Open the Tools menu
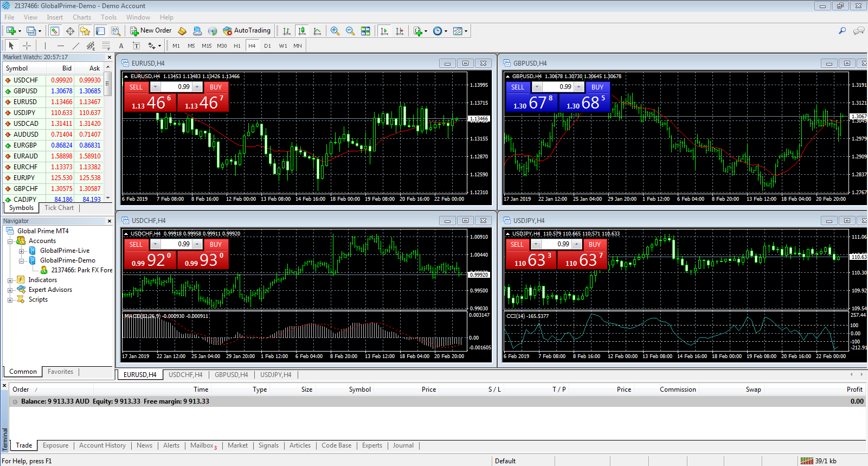 coord(108,17)
